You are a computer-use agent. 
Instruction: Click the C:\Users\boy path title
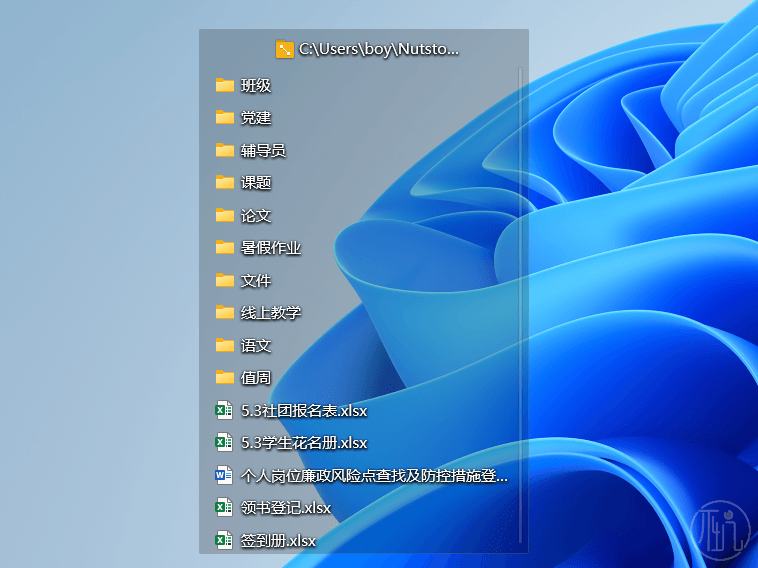pyautogui.click(x=378, y=49)
